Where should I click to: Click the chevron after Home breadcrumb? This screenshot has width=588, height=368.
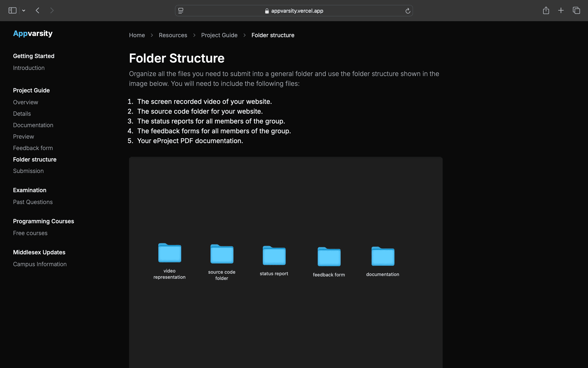[152, 35]
